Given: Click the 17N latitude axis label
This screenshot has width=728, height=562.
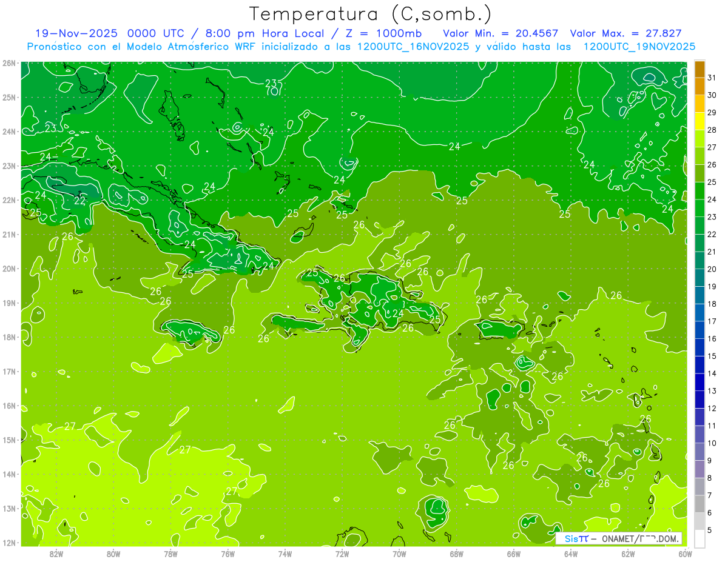Looking at the screenshot, I should pyautogui.click(x=8, y=371).
